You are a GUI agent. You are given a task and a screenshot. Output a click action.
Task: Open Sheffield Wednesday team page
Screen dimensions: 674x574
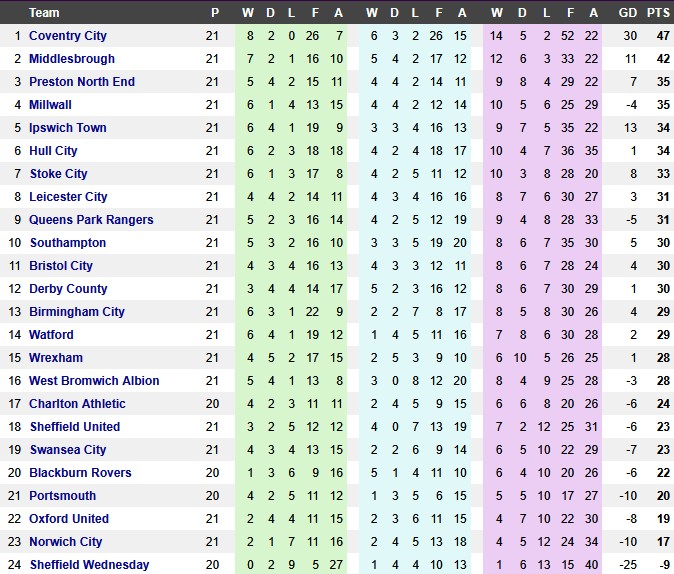[x=89, y=565]
